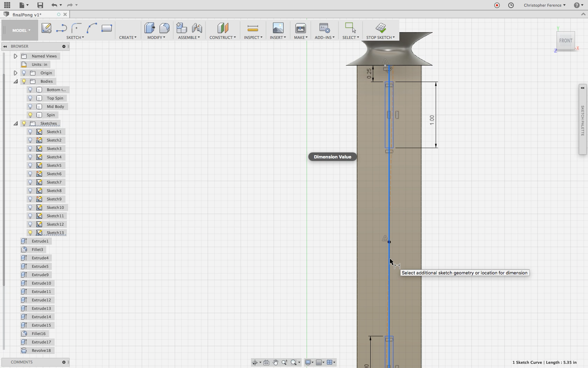
Task: Collapse the Browser panel with arrows
Action: 5,46
